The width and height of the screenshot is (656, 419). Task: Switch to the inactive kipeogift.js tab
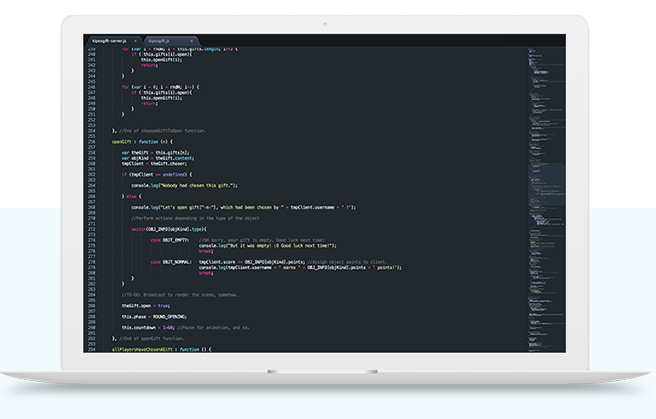point(169,41)
